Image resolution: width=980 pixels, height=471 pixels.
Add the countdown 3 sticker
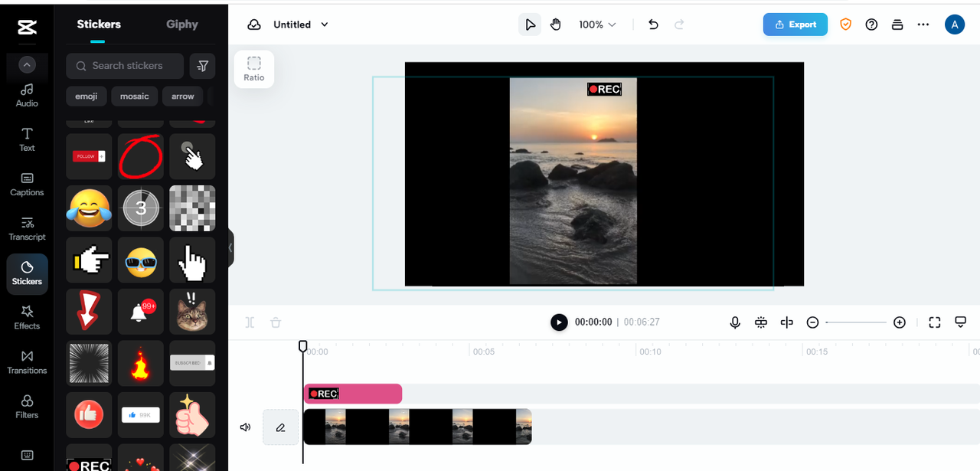(x=140, y=208)
